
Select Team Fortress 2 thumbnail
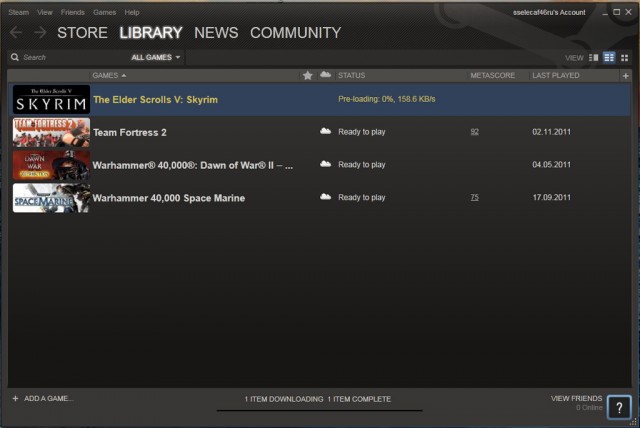(51, 132)
